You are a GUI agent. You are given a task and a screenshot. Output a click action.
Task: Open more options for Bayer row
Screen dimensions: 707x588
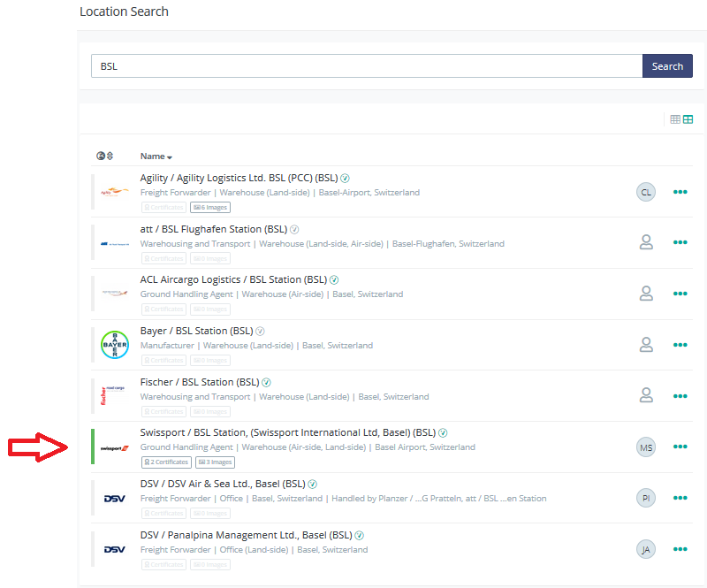pos(680,345)
